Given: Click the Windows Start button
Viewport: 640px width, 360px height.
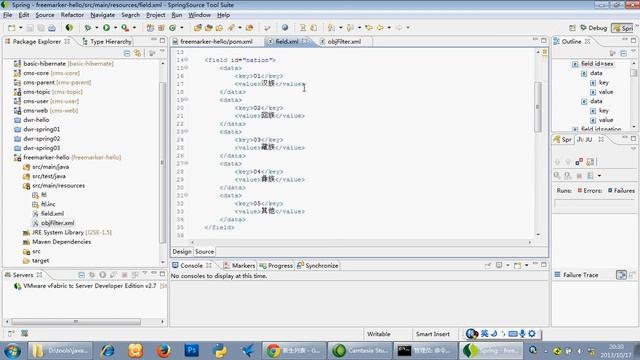Looking at the screenshot, I should [13, 351].
